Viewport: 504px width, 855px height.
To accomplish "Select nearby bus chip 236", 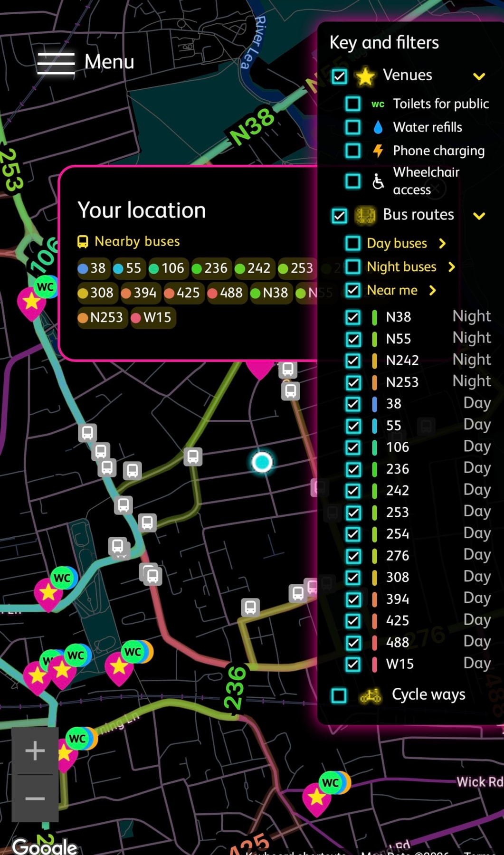I will 210,268.
